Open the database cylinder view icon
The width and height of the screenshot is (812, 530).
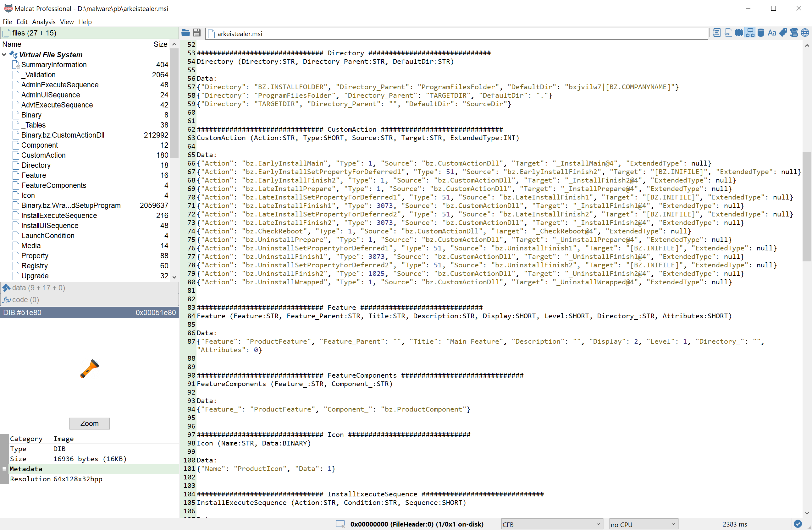761,33
